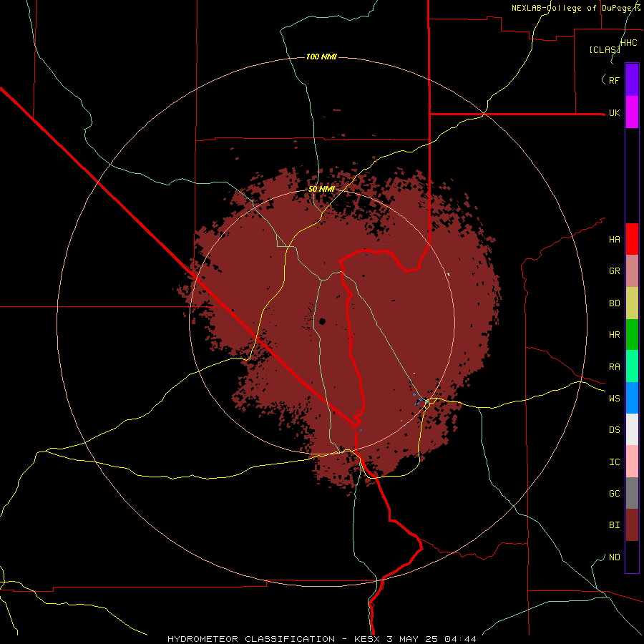Viewport: 644px width, 644px height.
Task: Click the HR legend label
Action: coord(614,335)
